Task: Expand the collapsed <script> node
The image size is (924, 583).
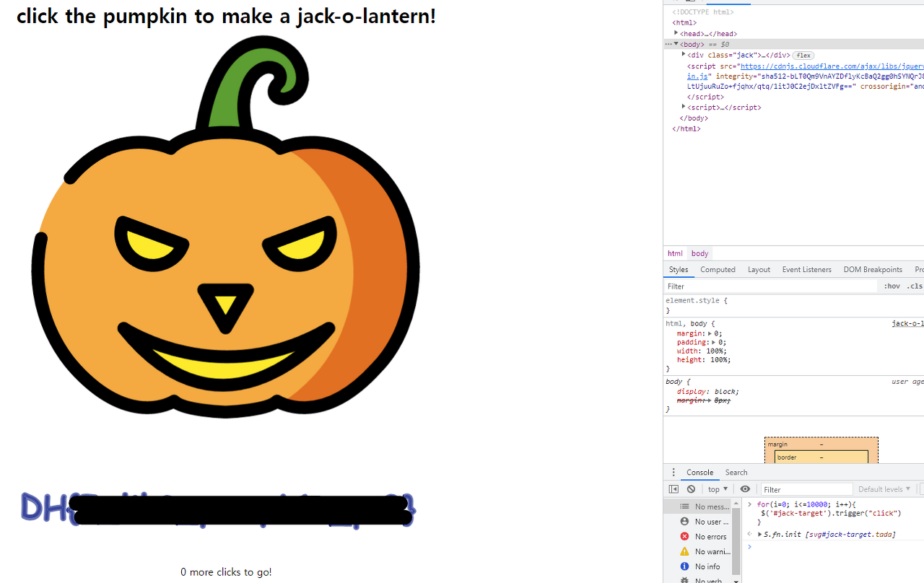Action: tap(684, 107)
